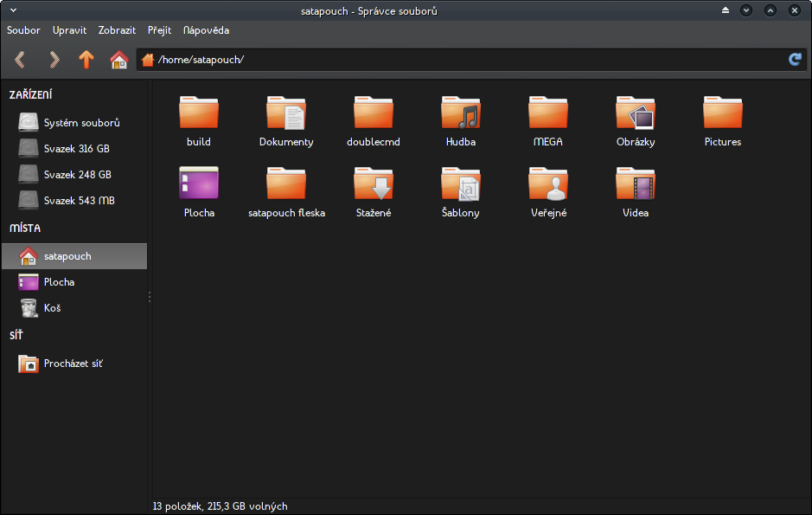Viewport: 812px width, 515px height.
Task: Select the satapouch fleska folder icon
Action: pyautogui.click(x=286, y=183)
